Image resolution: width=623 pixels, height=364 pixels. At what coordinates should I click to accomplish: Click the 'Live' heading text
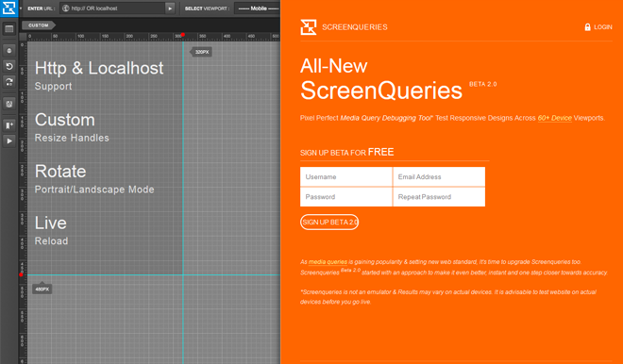50,223
